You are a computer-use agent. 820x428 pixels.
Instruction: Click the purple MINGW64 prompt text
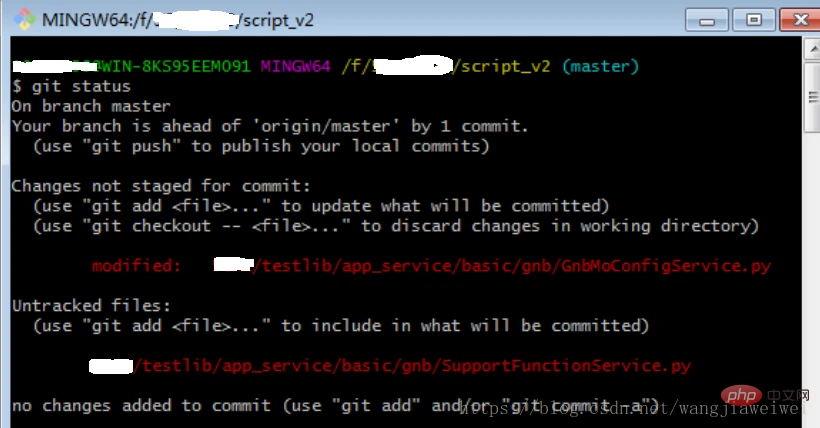pos(297,66)
